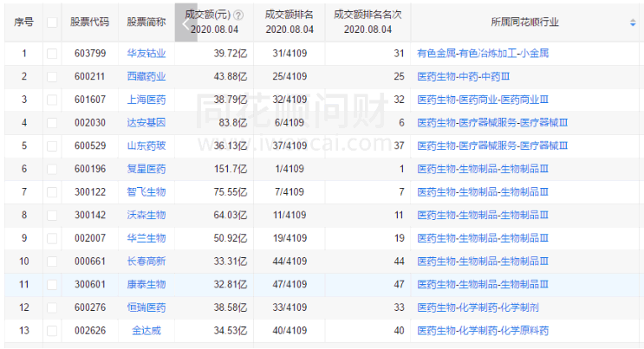Open the stock link 智飞生物
Screen dimensions: 644x349
(x=146, y=192)
